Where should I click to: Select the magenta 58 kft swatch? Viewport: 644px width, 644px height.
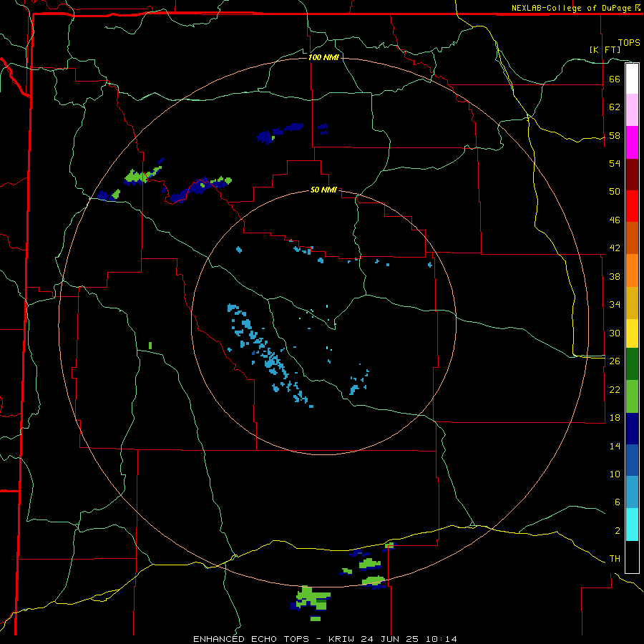pos(632,142)
